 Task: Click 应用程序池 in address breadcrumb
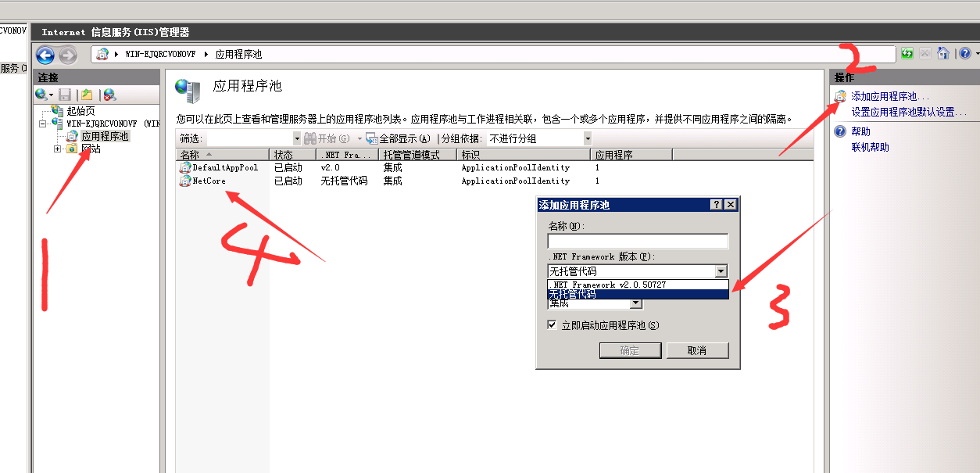238,55
